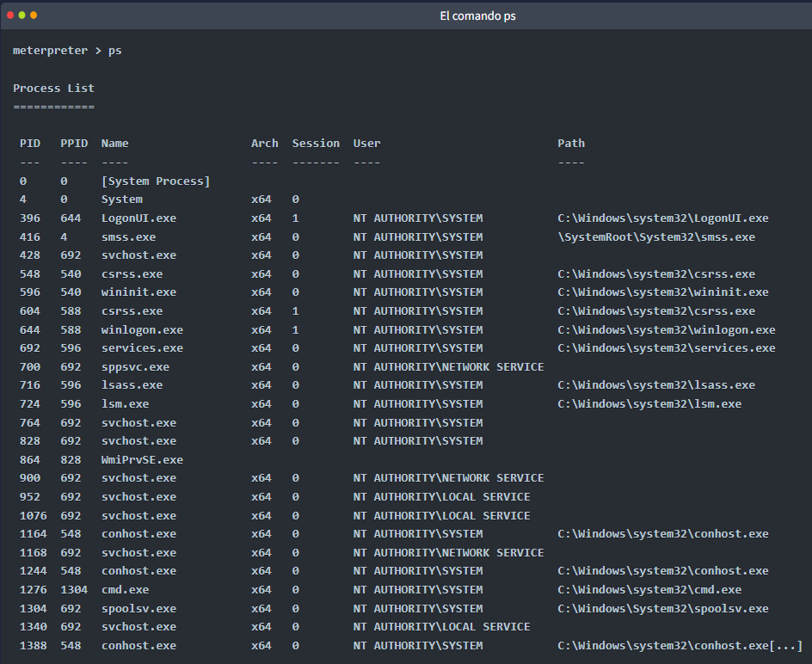
Task: Click PID 1388 of conhost.exe
Action: tap(34, 646)
